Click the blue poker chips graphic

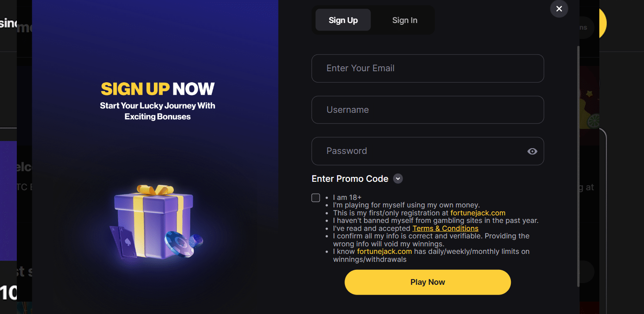point(181,243)
